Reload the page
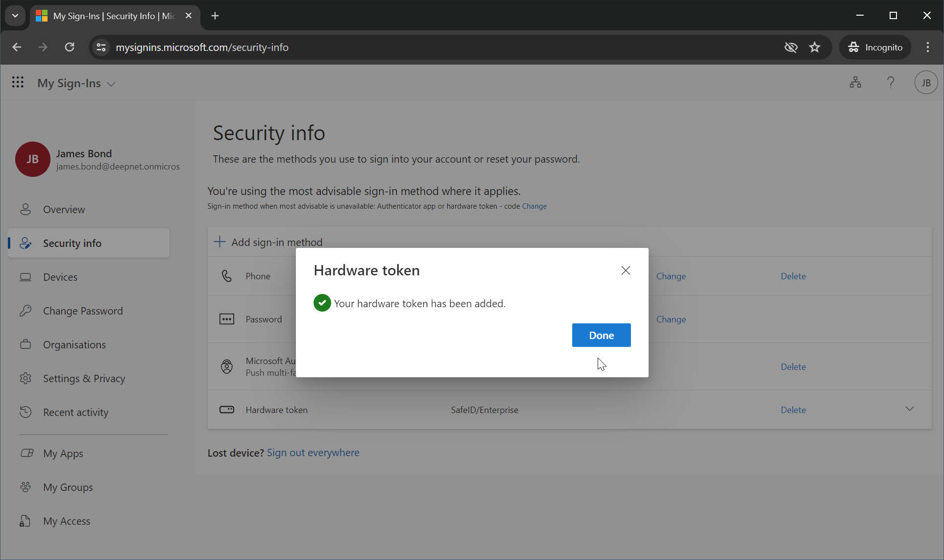Image resolution: width=944 pixels, height=560 pixels. 70,47
